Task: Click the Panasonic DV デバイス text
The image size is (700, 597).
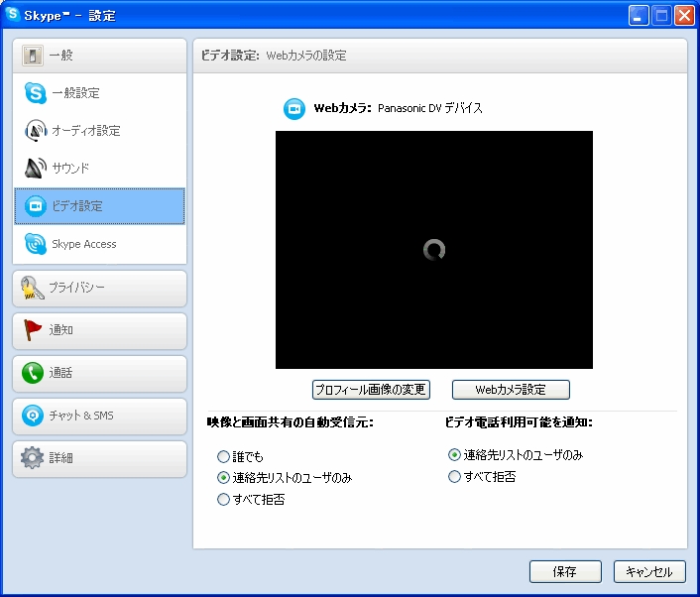Action: pos(430,108)
